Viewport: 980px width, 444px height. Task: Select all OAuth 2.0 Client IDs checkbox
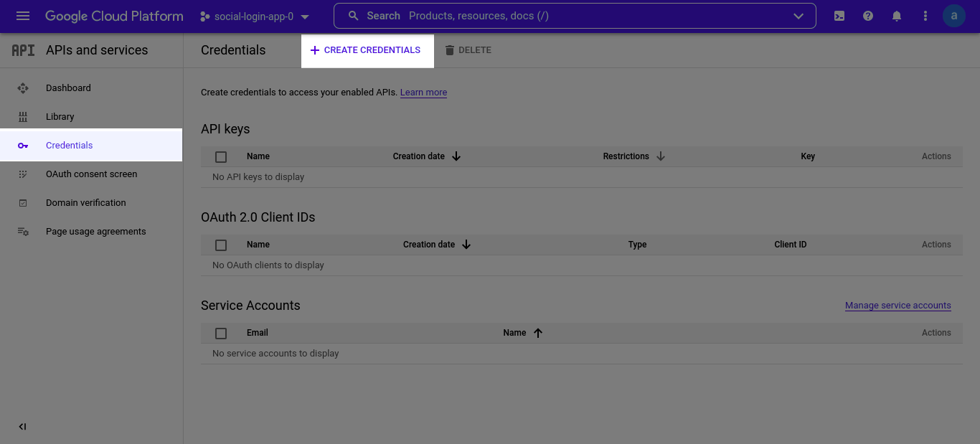pyautogui.click(x=221, y=245)
